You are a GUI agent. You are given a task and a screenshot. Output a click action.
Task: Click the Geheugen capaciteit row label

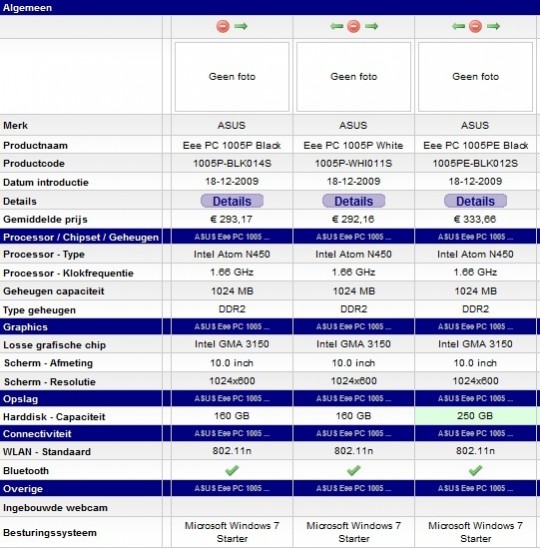[x=54, y=291]
